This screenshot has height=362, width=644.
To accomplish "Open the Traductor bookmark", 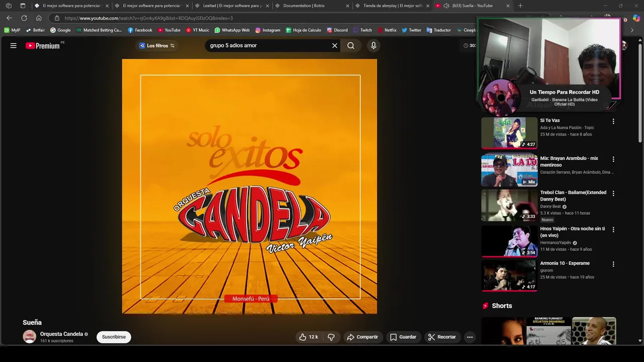I will pos(439,30).
